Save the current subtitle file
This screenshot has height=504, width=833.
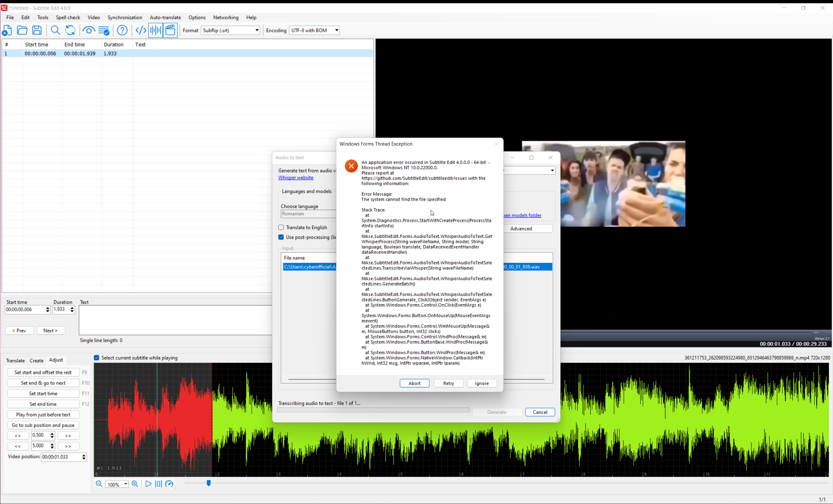pos(37,30)
